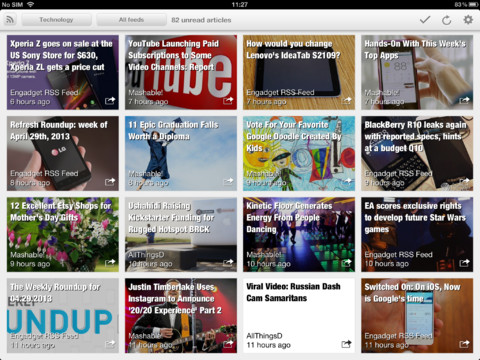
Task: Open Refresh Roundup April 29th article
Action: click(x=63, y=153)
